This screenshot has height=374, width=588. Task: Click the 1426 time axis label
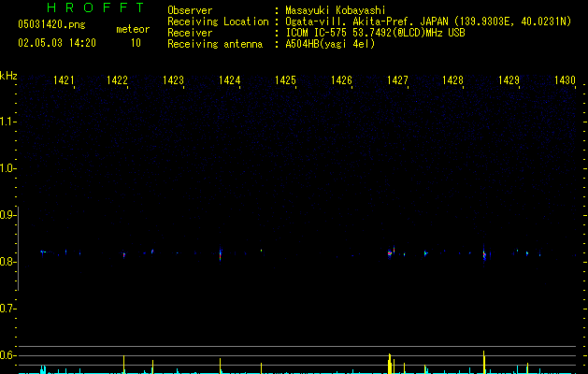pos(341,80)
